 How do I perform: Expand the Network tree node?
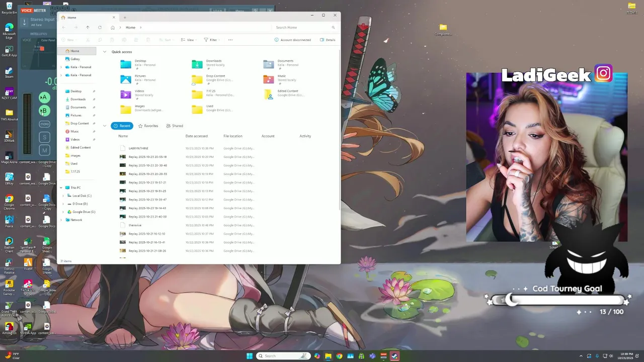pyautogui.click(x=61, y=220)
